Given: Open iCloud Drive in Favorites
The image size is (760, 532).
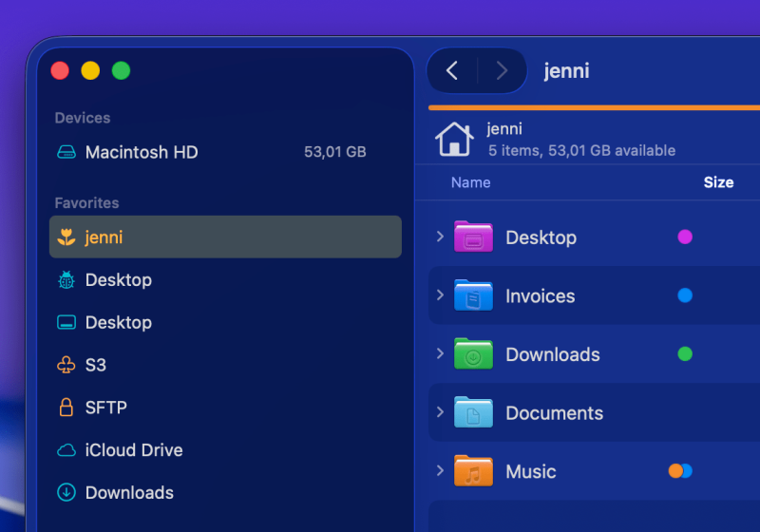Looking at the screenshot, I should 225,450.
